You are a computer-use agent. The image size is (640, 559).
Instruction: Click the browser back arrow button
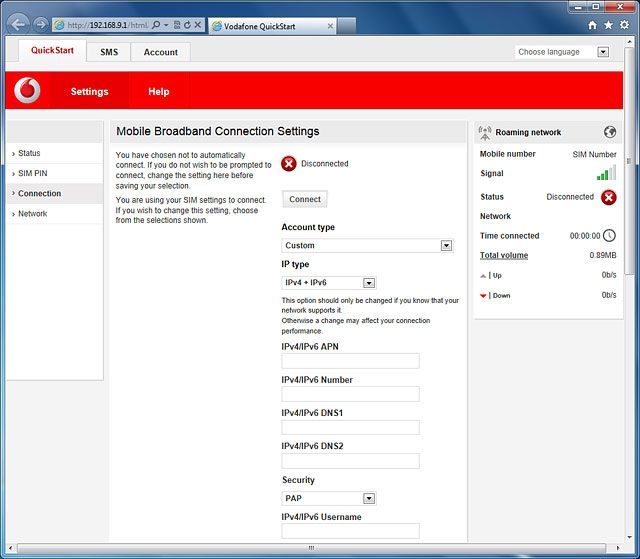tap(17, 23)
